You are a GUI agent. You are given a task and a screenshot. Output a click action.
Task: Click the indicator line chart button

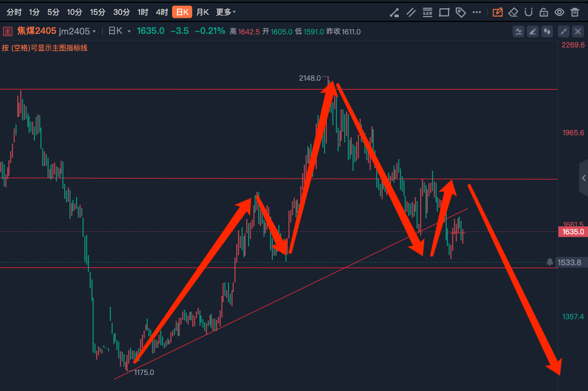[519, 32]
